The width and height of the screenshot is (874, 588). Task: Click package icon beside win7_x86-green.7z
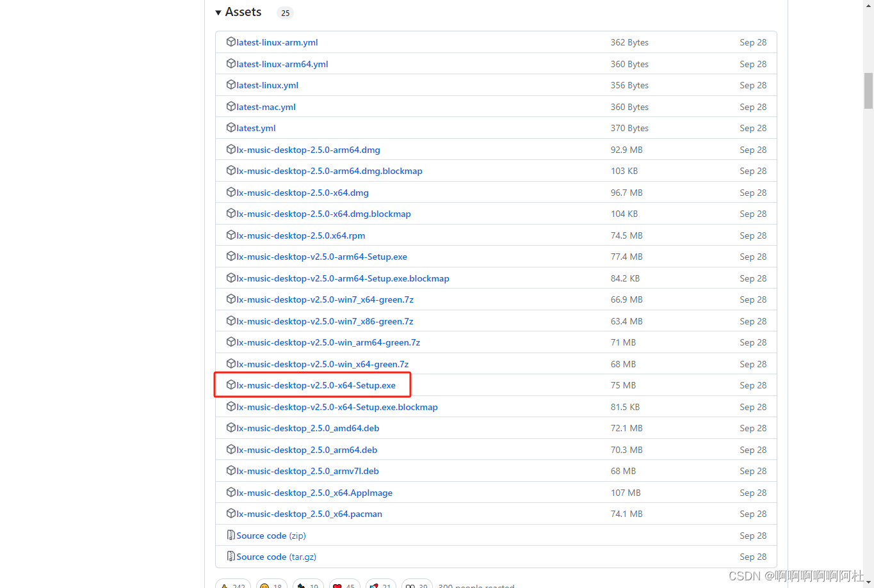[231, 321]
